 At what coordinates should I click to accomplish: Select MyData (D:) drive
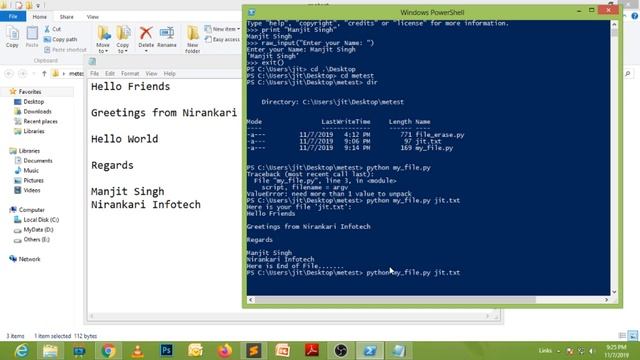coord(38,229)
